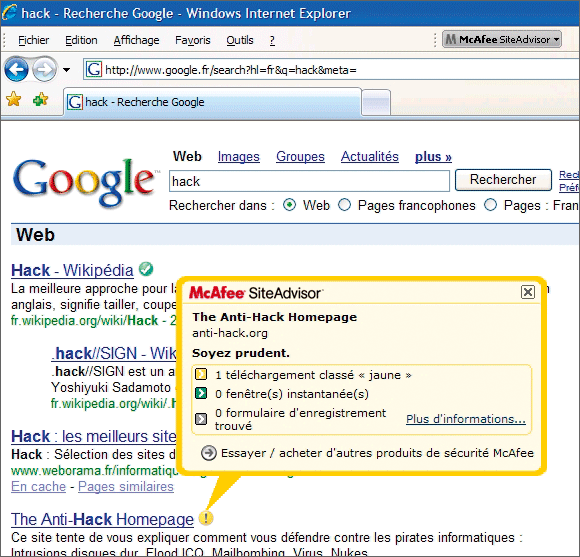Open the Outils menu
Image resolution: width=580 pixels, height=557 pixels.
(x=240, y=40)
